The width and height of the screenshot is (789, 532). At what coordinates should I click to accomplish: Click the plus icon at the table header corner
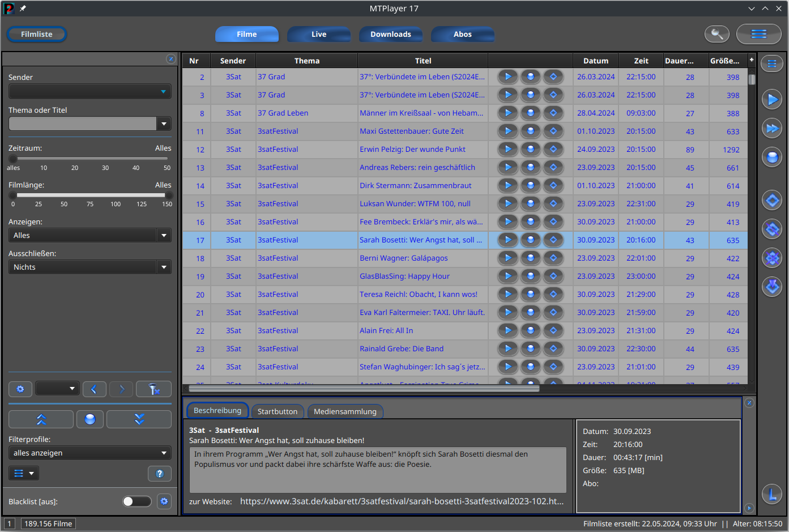[x=752, y=59]
